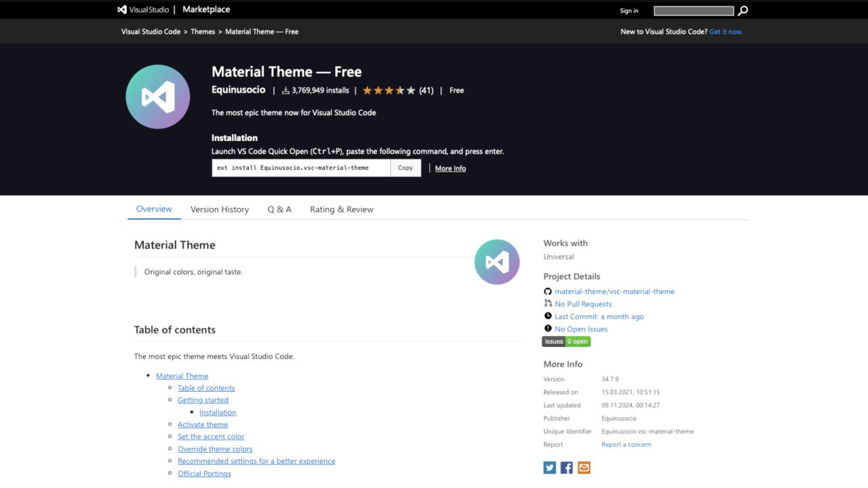Switch to Version History tab
This screenshot has height=488, width=868.
click(x=220, y=209)
